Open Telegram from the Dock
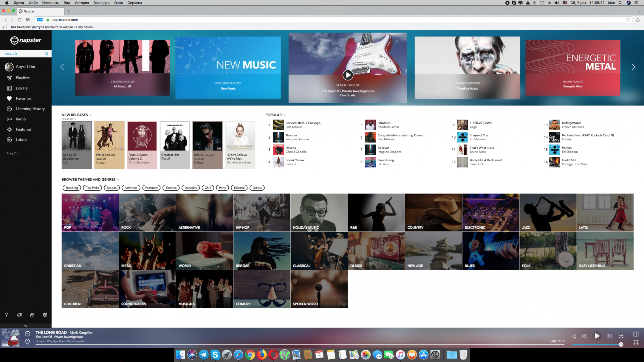The height and width of the screenshot is (362, 644). coord(204,355)
